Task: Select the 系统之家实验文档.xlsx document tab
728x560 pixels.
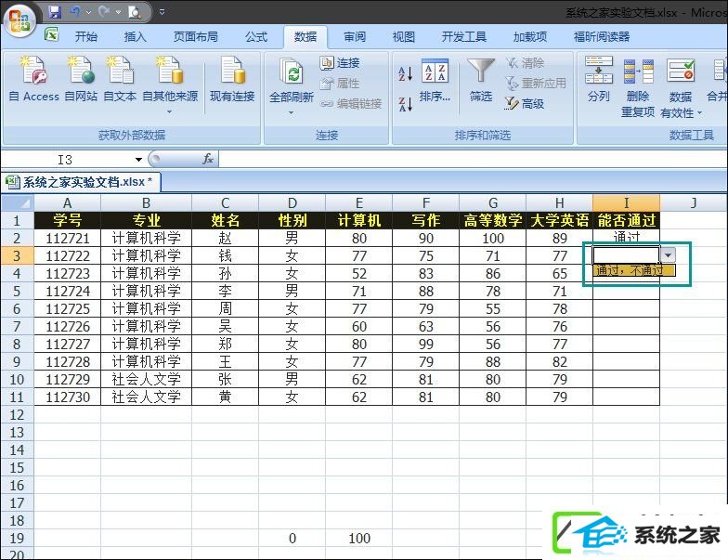Action: 82,182
